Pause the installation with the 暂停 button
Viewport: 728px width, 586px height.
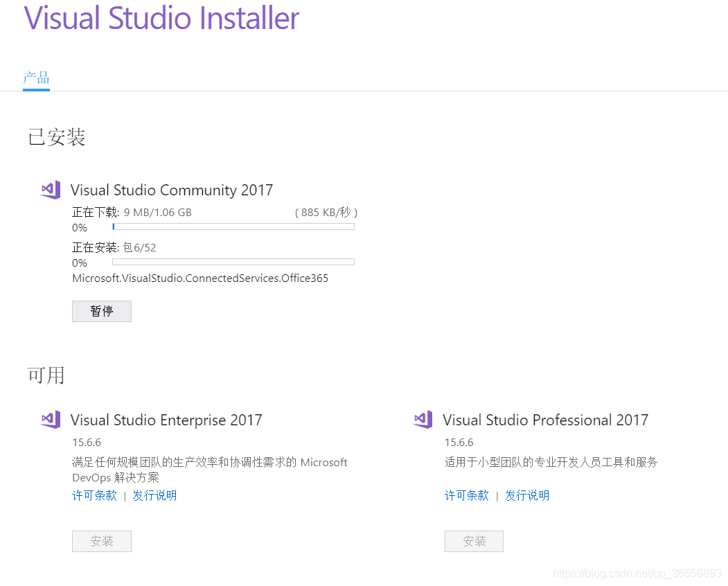coord(102,311)
